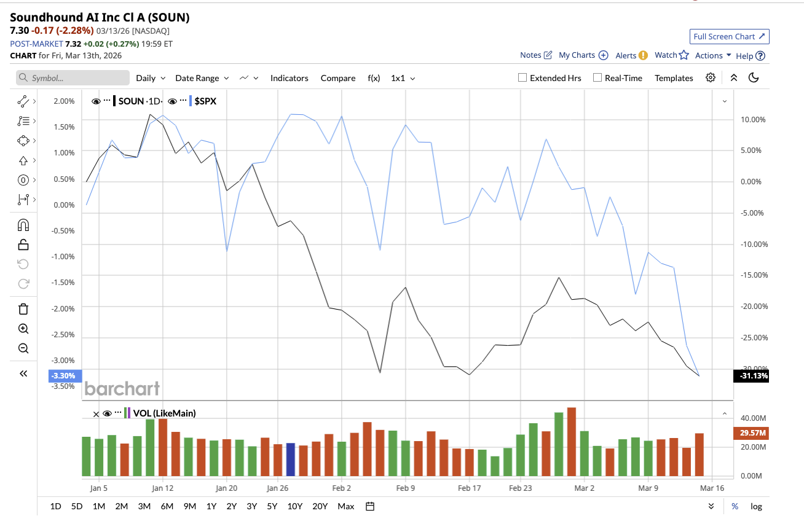Zoom out of the chart
Screen dimensions: 804x532
[x=23, y=348]
